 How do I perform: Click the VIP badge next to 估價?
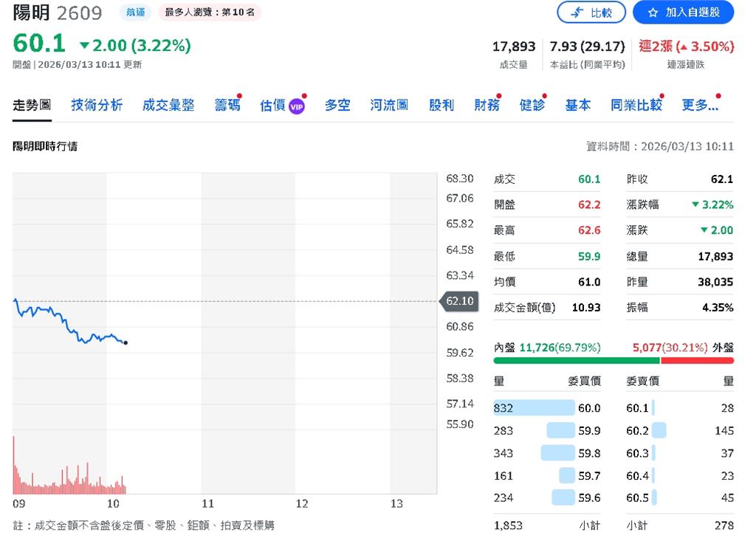point(297,106)
